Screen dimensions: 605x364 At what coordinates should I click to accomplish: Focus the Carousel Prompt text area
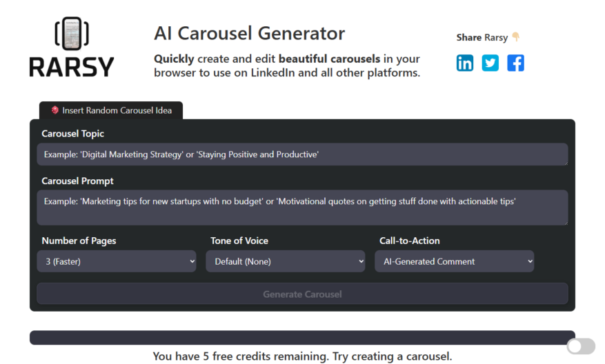302,208
